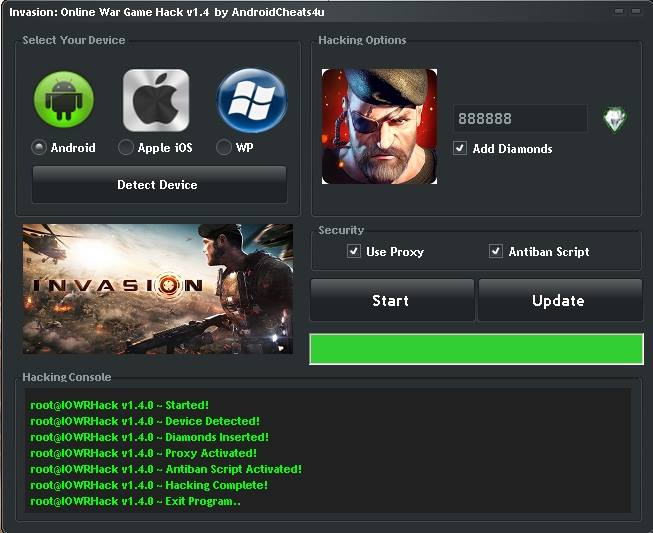This screenshot has width=653, height=533.
Task: Click the blue Windows Phone logo icon
Action: 252,100
